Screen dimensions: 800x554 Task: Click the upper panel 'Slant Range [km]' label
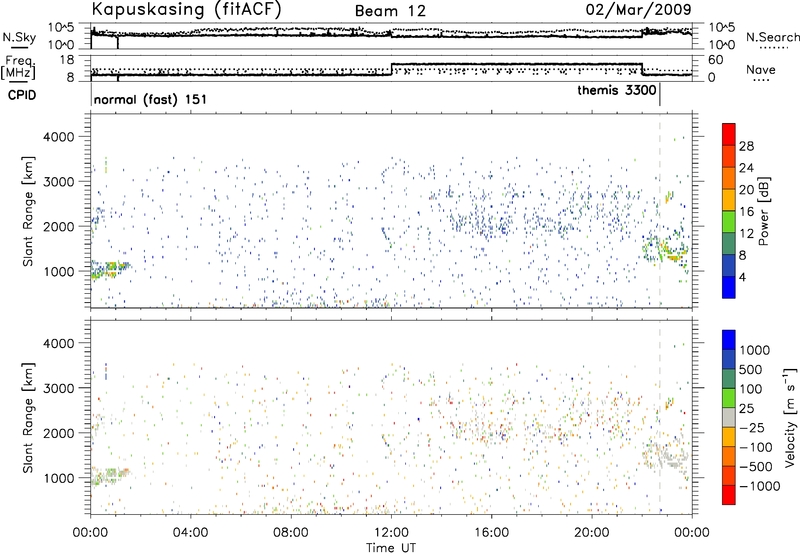(x=28, y=212)
